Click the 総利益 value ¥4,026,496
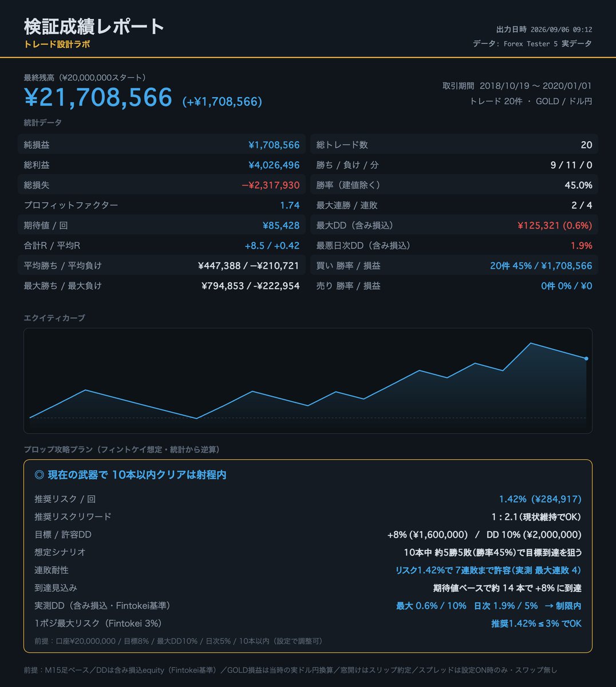 click(x=274, y=165)
